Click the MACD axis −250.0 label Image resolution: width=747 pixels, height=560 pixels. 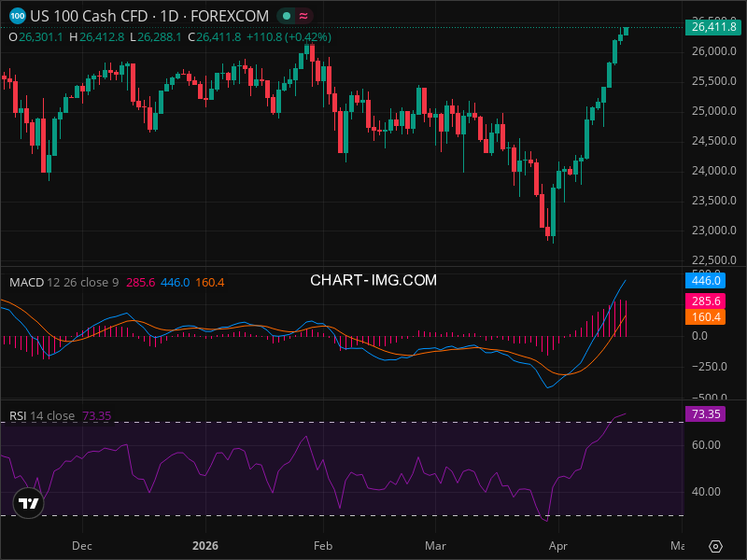[x=710, y=367]
